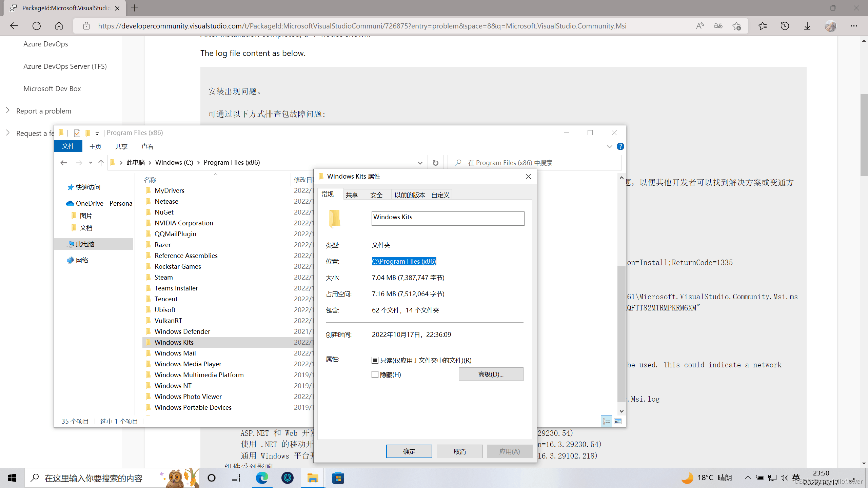Image resolution: width=868 pixels, height=488 pixels.
Task: Switch to 以前的版本 properties tab
Action: [x=410, y=195]
